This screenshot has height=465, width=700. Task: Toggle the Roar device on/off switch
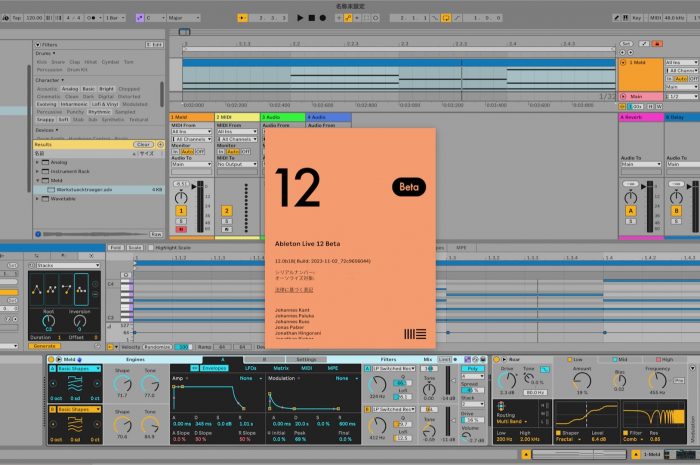(496, 359)
